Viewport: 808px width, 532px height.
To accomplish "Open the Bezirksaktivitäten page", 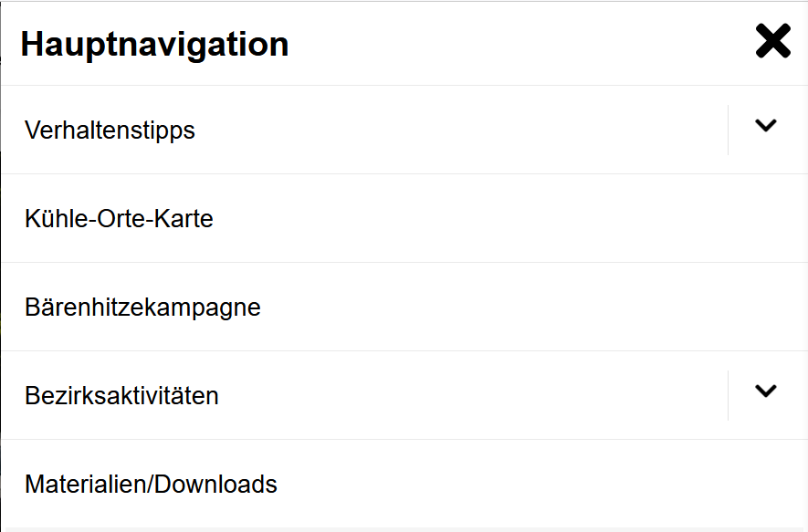I will point(121,396).
